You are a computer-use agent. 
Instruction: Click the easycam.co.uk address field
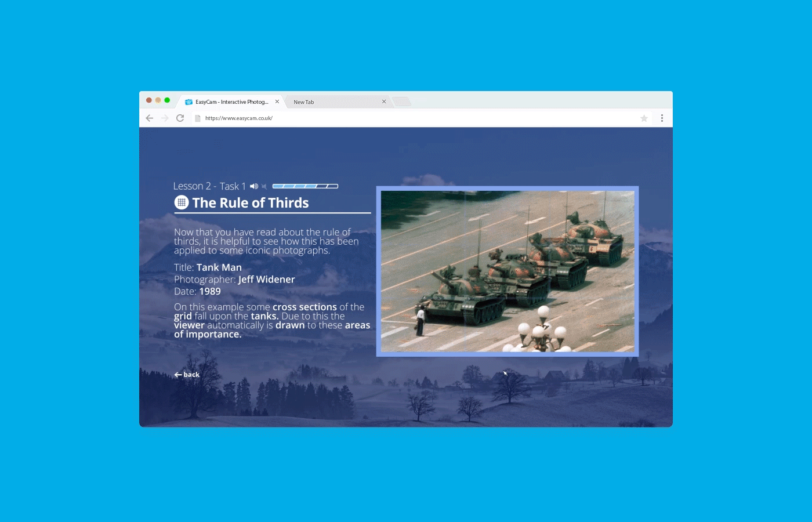pos(406,118)
